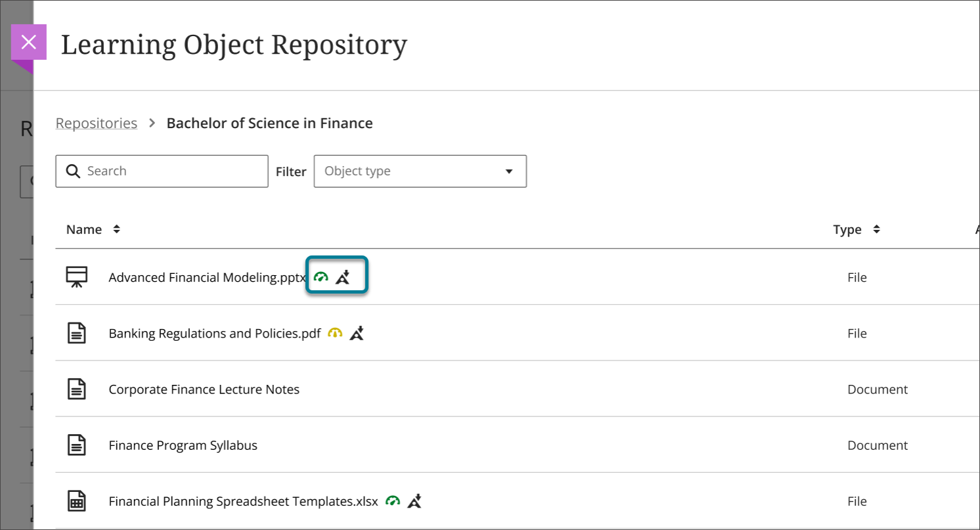The width and height of the screenshot is (980, 530).
Task: Close the Learning Object Repository panel
Action: point(29,43)
